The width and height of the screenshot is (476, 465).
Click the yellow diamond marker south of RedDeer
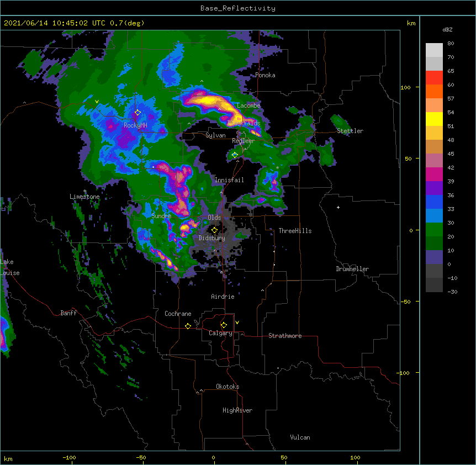[x=235, y=155]
